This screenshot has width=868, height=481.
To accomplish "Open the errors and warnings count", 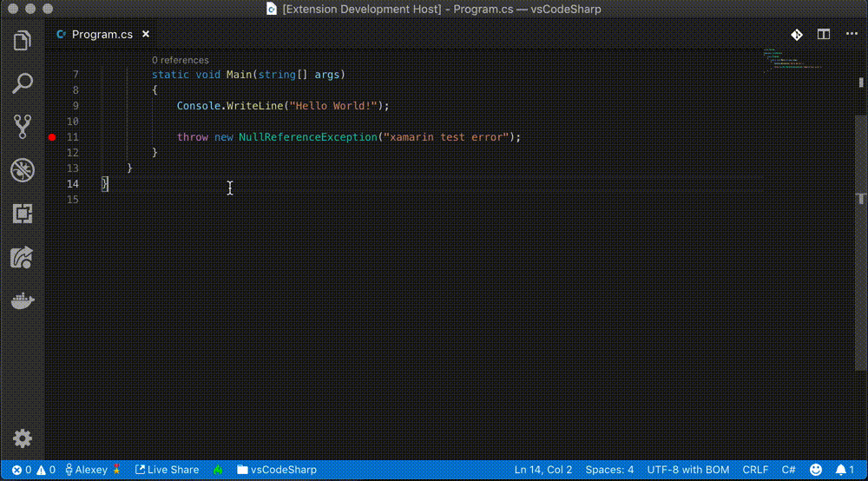I will 34,470.
